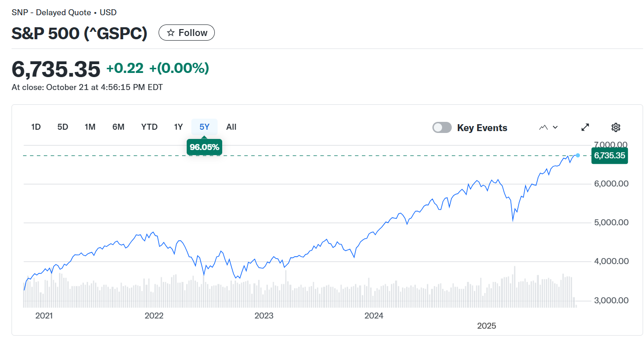Expand chart to full screen
This screenshot has height=343, width=644.
pos(585,127)
